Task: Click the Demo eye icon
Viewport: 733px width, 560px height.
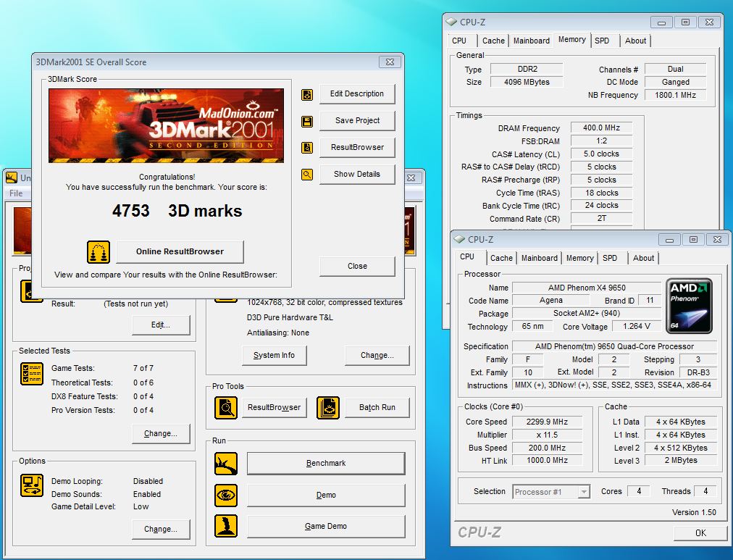Action: coord(226,496)
